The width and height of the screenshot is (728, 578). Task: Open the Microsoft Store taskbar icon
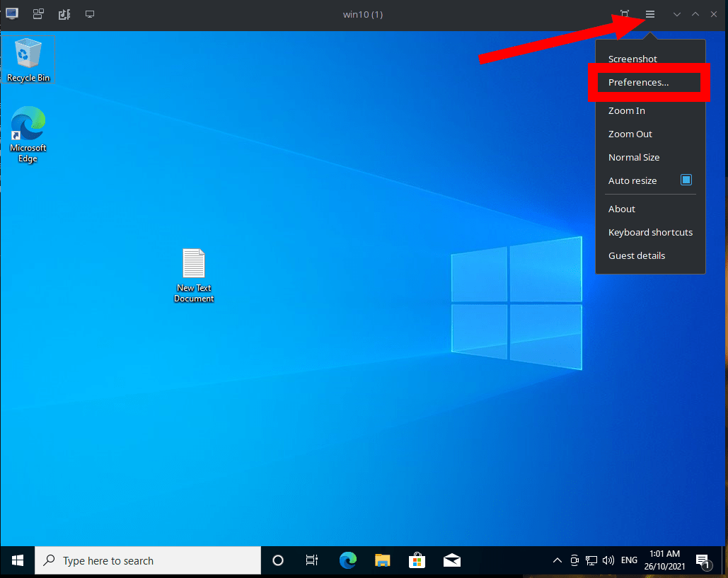(x=417, y=560)
